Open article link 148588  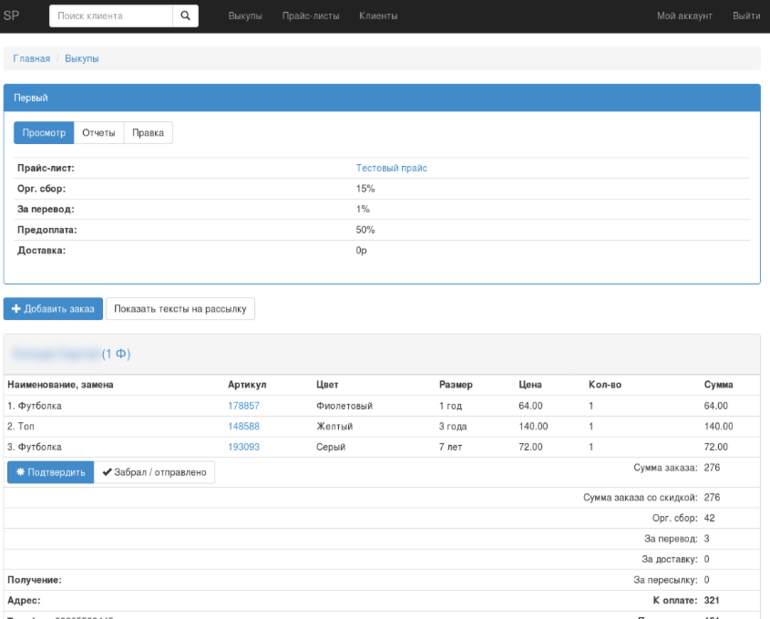pyautogui.click(x=243, y=426)
